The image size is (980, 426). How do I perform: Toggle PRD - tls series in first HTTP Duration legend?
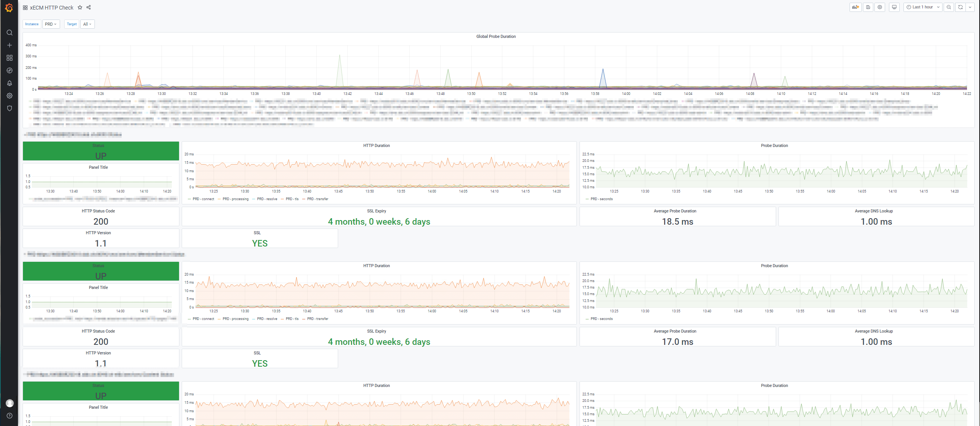[292, 199]
